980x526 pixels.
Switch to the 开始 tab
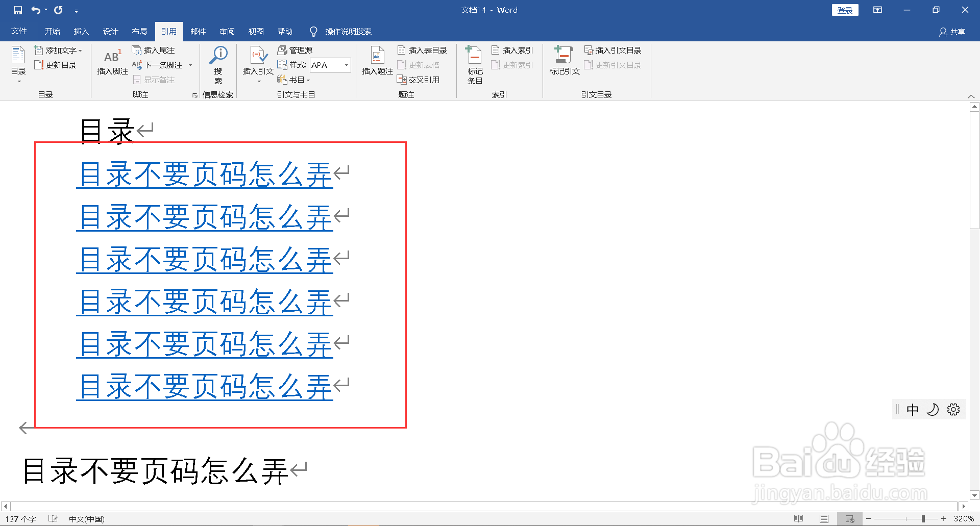[52, 31]
